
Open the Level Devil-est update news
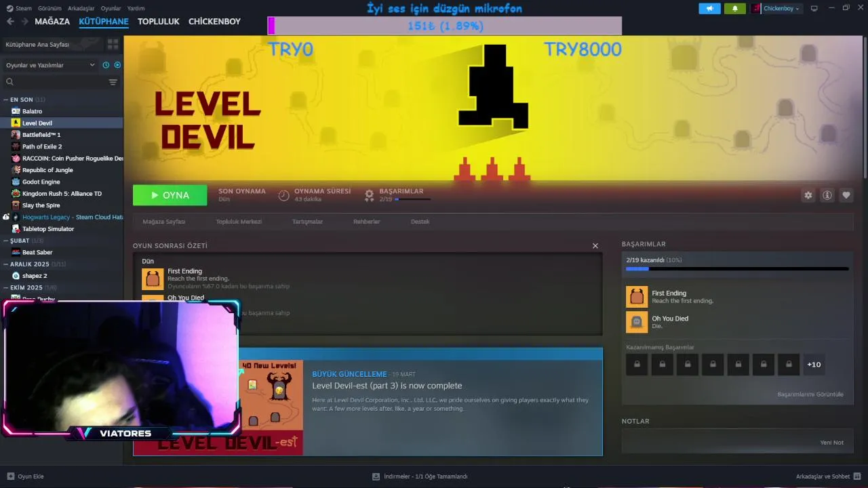click(x=387, y=386)
